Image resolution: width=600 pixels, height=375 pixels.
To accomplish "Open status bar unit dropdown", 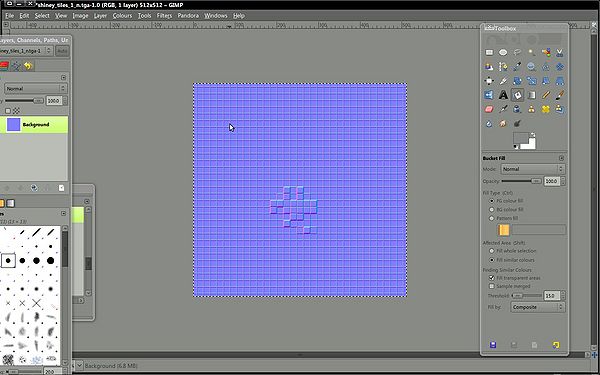I will (79, 365).
